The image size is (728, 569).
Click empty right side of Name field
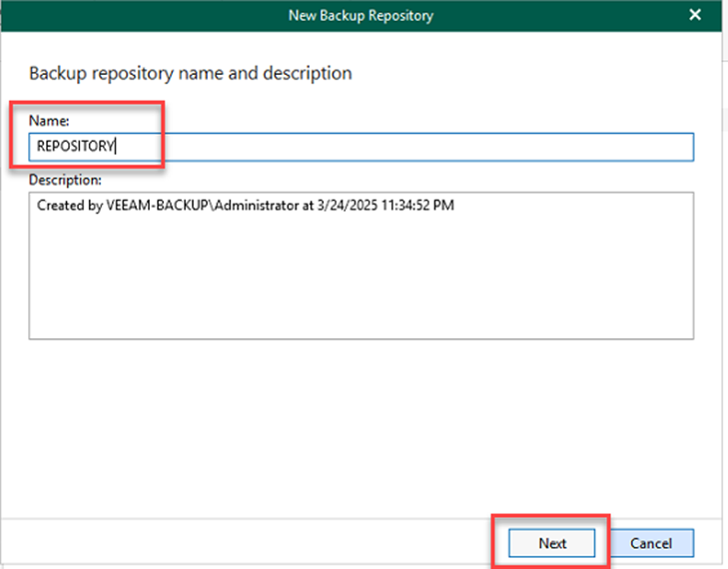pyautogui.click(x=549, y=147)
